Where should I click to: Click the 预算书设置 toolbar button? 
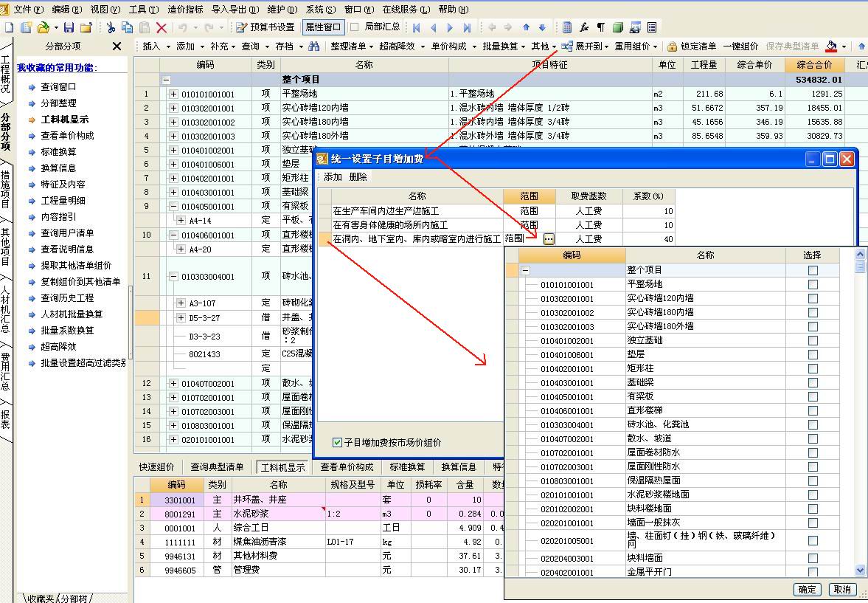click(265, 27)
